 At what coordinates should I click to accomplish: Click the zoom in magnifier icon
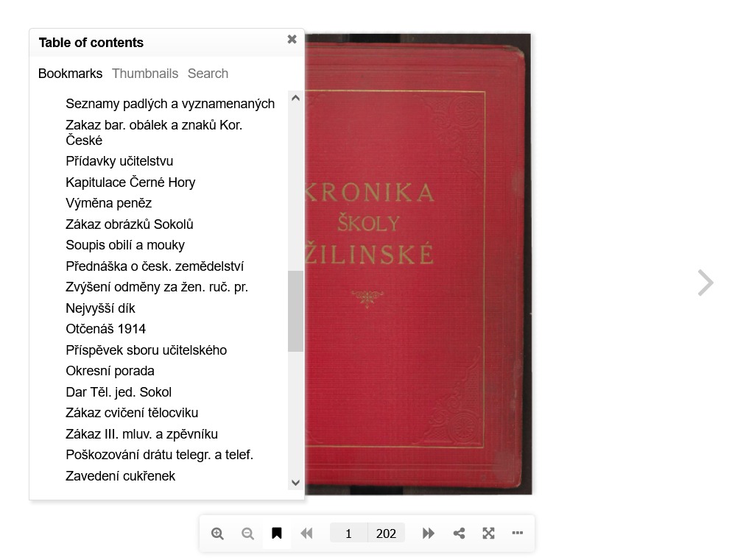tap(217, 534)
